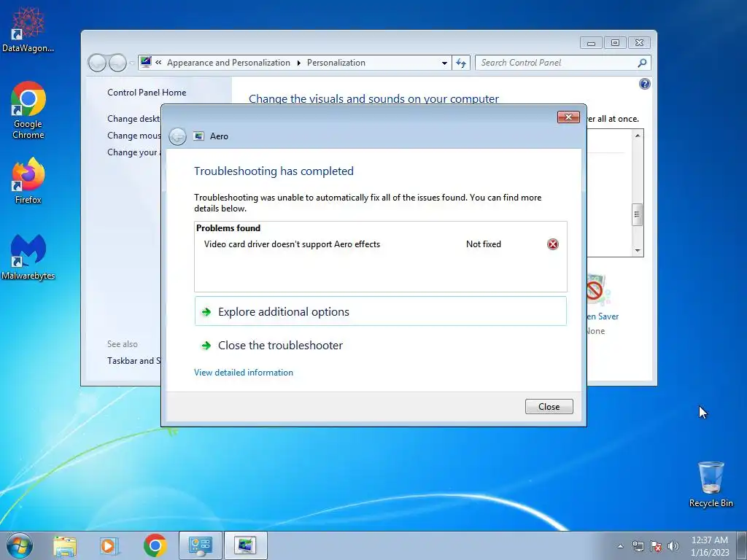747x560 pixels.
Task: Expand breadcrumb arrow before Personalization
Action: [x=298, y=63]
